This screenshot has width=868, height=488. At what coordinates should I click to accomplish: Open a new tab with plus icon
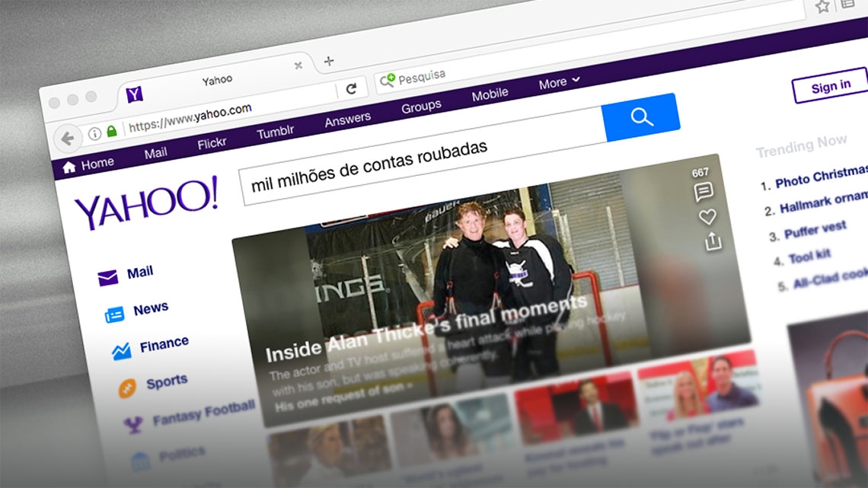click(x=329, y=61)
